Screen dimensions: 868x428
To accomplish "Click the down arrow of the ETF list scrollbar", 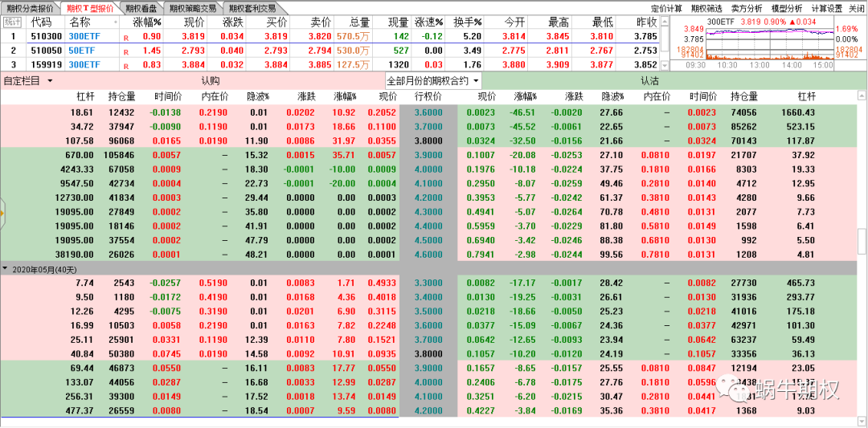I will (665, 66).
